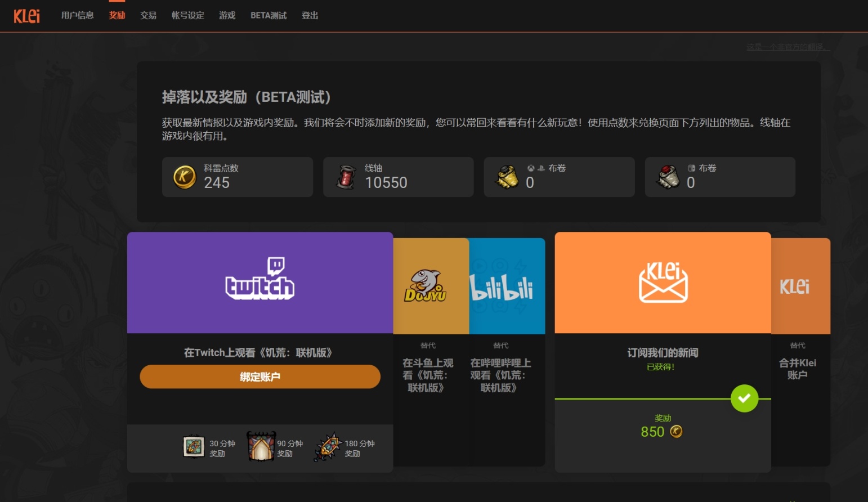This screenshot has width=868, height=502.
Task: Open 在斗鱼上观看《饥荒:联机版》 option
Action: pyautogui.click(x=428, y=375)
